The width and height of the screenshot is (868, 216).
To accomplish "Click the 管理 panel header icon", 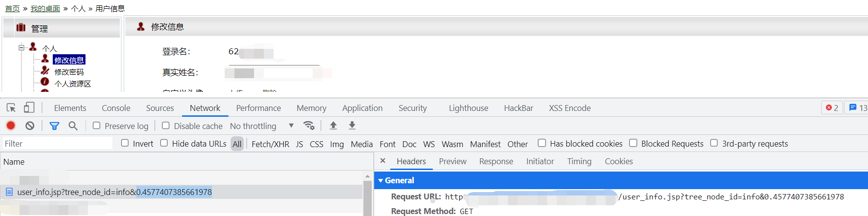I will tap(21, 27).
